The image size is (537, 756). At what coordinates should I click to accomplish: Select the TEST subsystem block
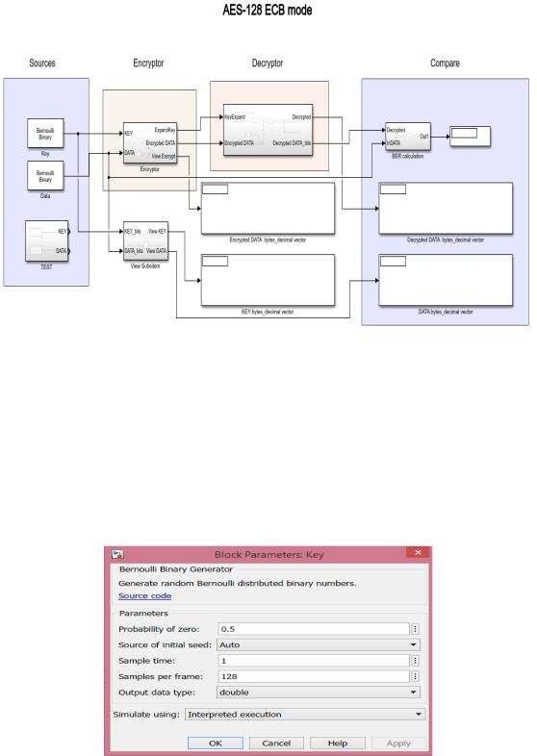[47, 241]
